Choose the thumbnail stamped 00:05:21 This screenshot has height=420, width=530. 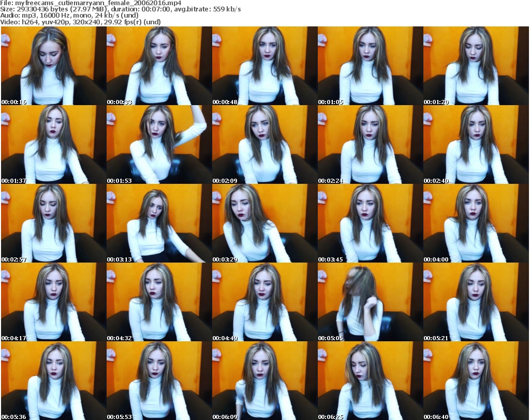(476, 302)
